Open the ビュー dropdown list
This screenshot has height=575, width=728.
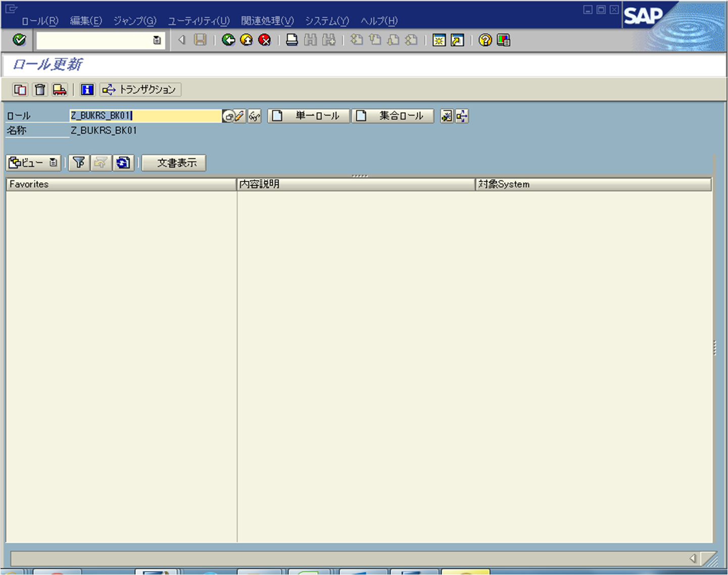pyautogui.click(x=54, y=163)
